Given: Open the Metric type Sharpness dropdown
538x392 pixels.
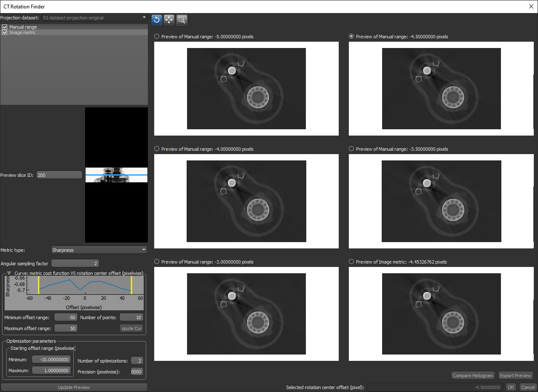Looking at the screenshot, I should point(99,250).
